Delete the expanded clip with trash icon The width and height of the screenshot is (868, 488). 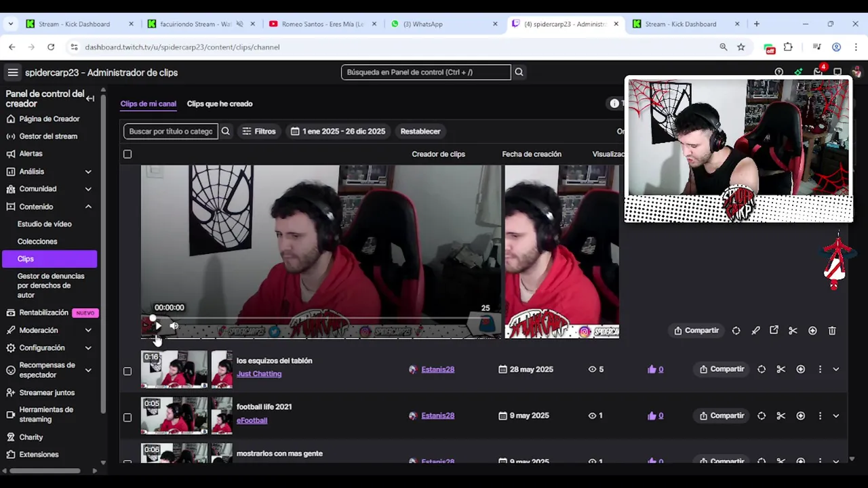[x=832, y=331]
